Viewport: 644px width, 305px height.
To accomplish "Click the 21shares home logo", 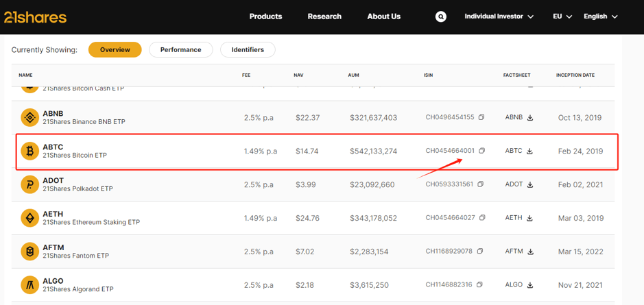I will (35, 17).
